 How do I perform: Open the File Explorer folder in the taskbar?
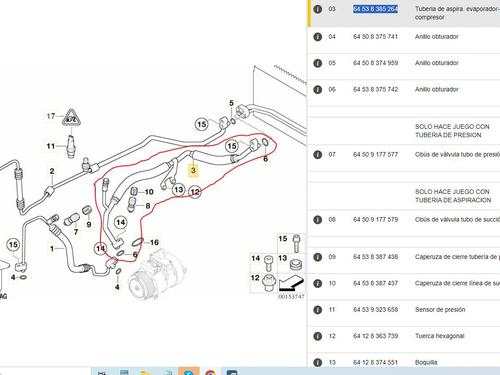145,372
